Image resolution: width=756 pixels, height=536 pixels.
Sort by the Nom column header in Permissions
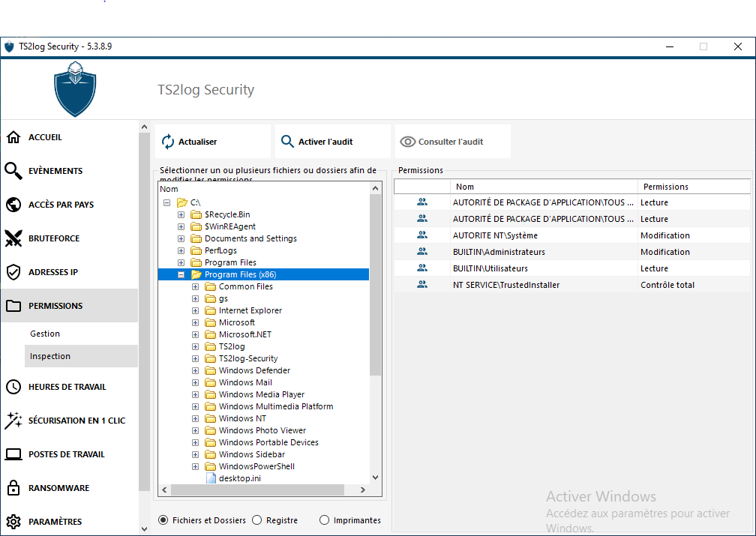(x=544, y=187)
